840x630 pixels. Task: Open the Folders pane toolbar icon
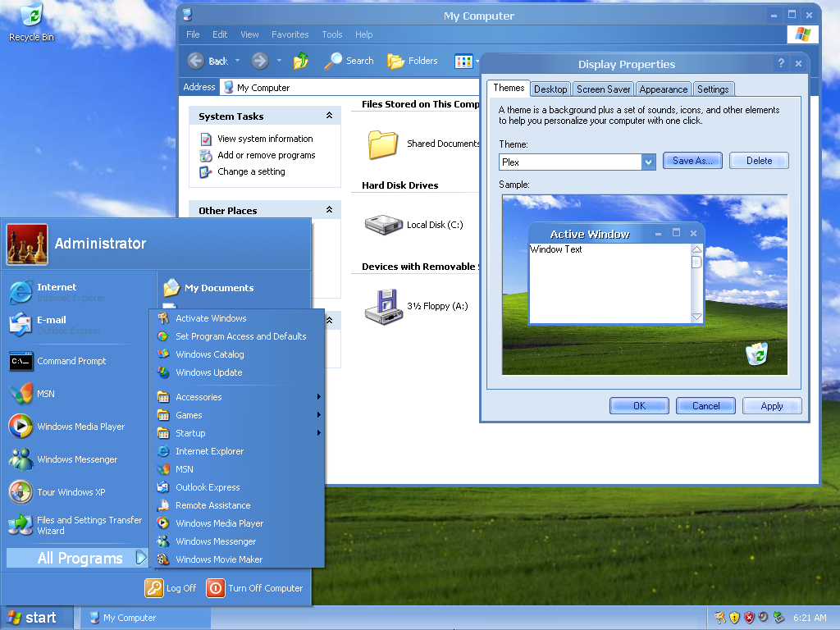[412, 61]
